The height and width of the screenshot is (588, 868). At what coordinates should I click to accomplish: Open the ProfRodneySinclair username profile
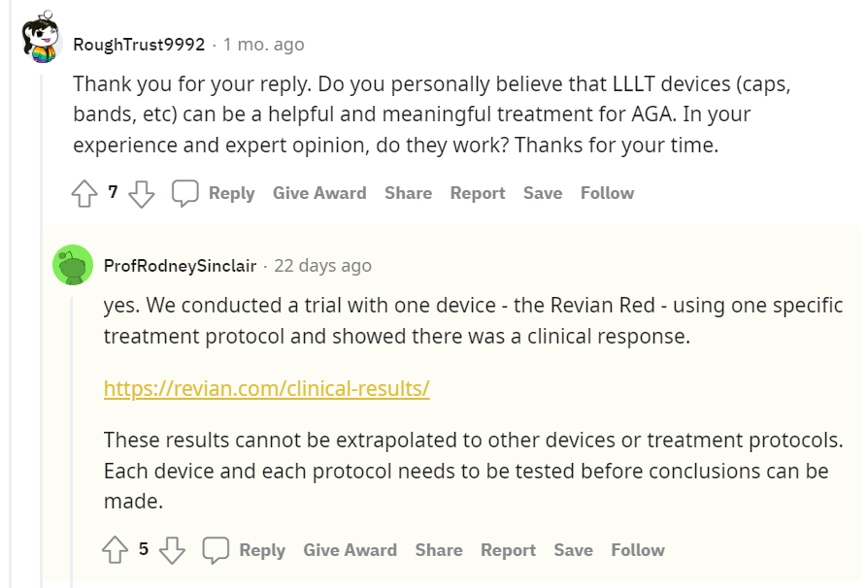183,265
